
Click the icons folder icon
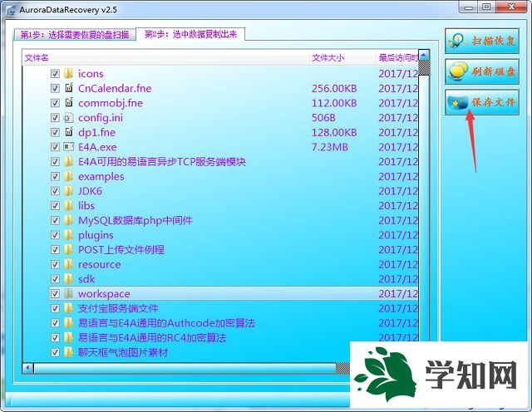[x=68, y=74]
